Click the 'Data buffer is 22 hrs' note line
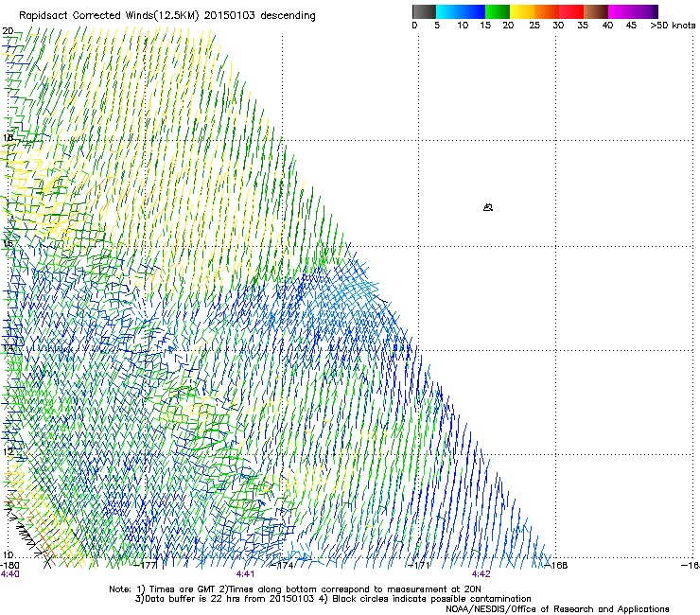This screenshot has height=615, width=700. click(x=333, y=599)
